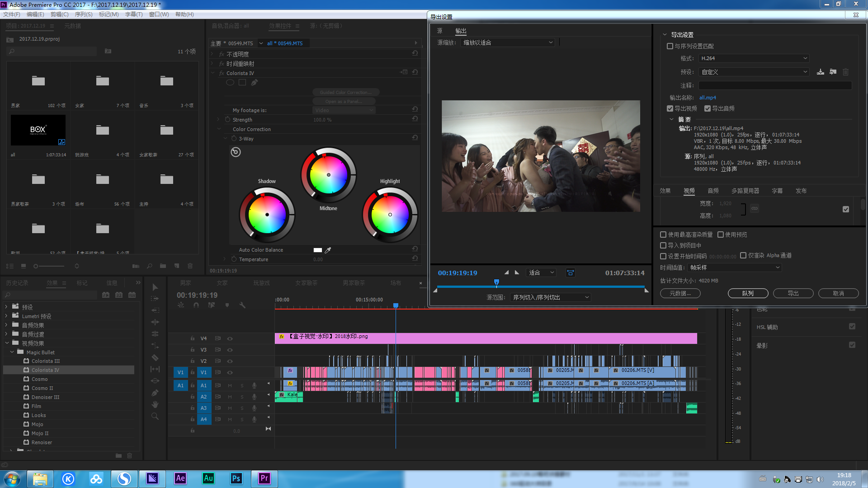Click the Import Preset icon

coord(833,72)
